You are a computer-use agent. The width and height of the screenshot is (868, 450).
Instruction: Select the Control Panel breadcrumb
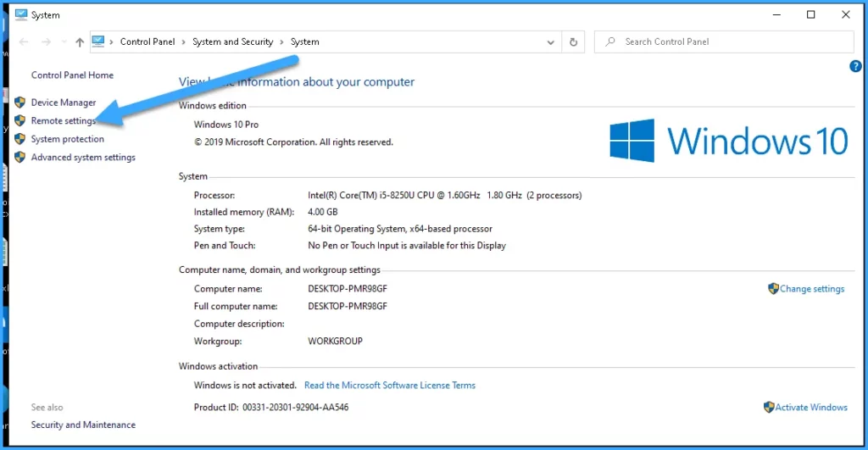tap(147, 42)
